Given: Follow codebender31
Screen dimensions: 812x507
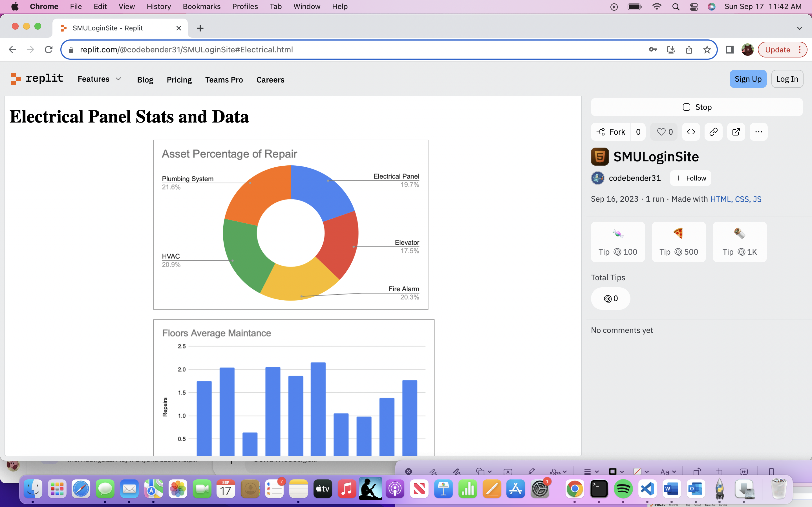Looking at the screenshot, I should (x=690, y=178).
